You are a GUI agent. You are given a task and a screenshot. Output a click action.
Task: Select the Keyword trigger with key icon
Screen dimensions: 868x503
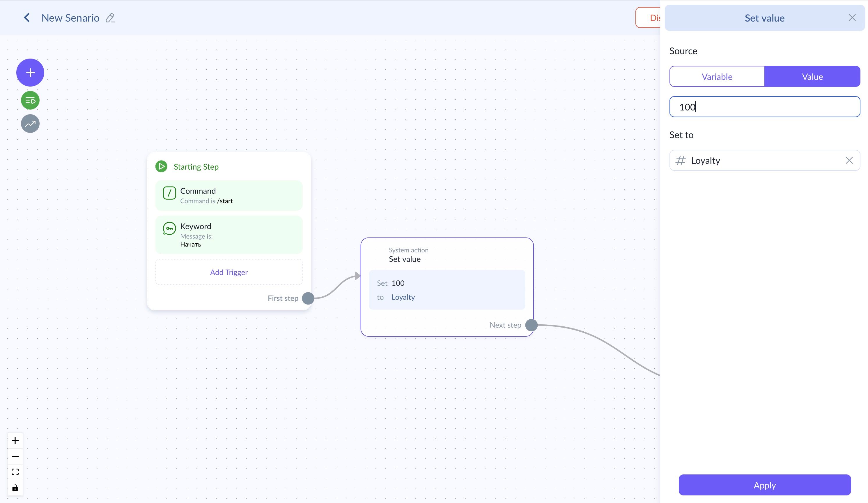point(229,234)
